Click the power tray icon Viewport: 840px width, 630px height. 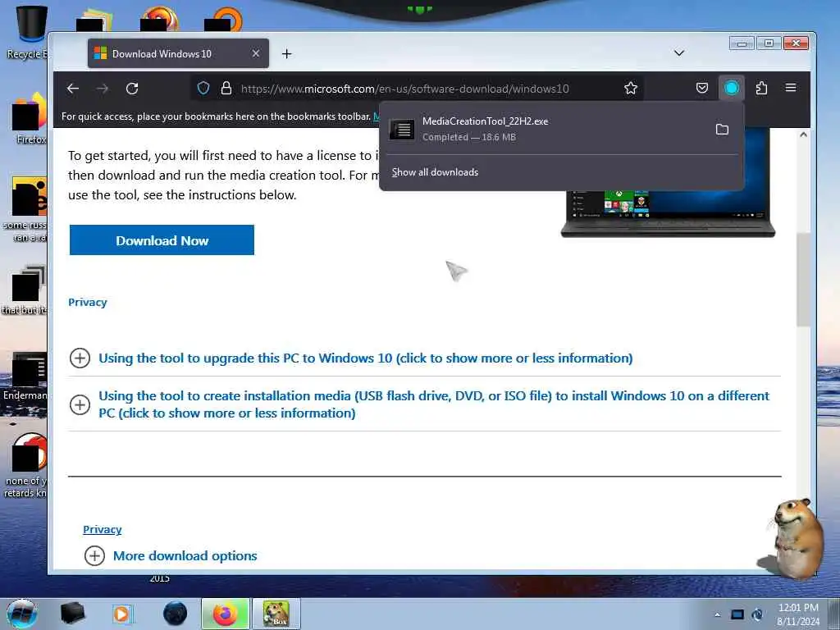tap(757, 614)
